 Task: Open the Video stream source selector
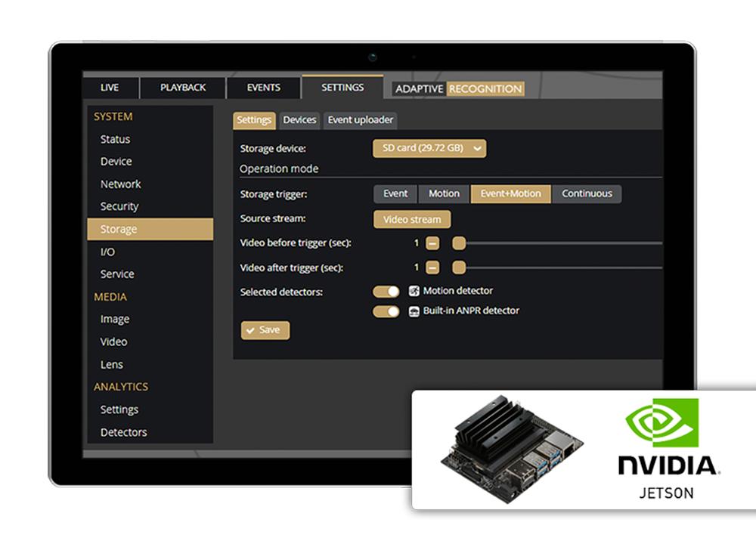(412, 220)
